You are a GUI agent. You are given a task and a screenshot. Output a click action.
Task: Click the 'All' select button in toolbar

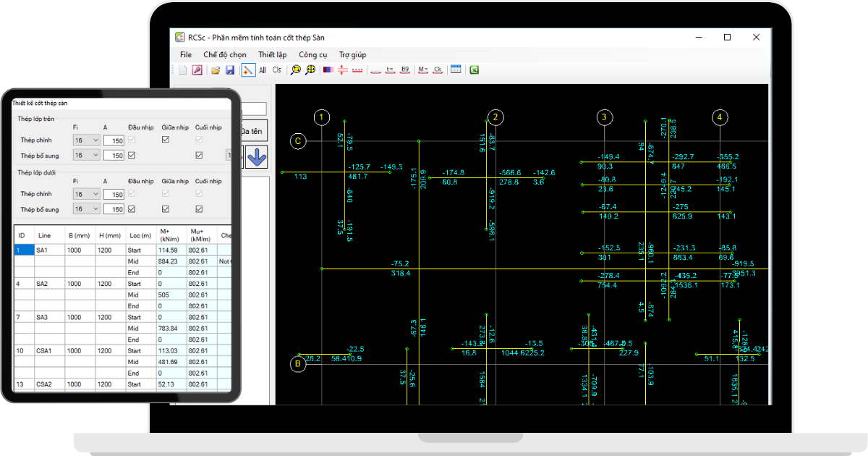click(x=263, y=70)
